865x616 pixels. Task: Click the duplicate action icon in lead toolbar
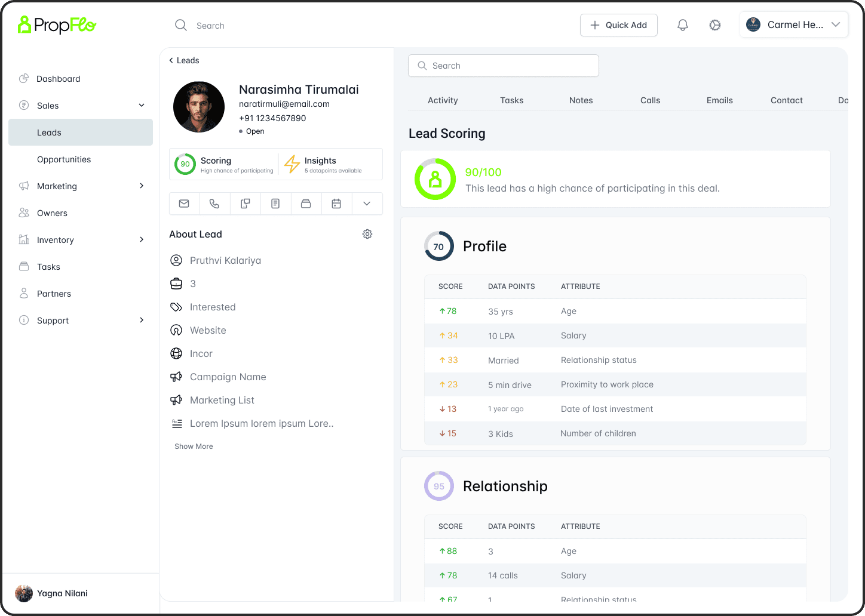coord(245,204)
